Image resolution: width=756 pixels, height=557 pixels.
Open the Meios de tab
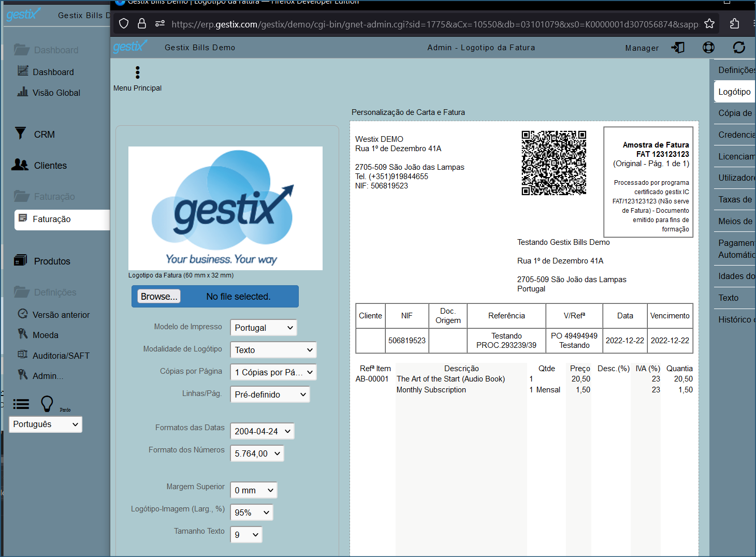click(735, 221)
